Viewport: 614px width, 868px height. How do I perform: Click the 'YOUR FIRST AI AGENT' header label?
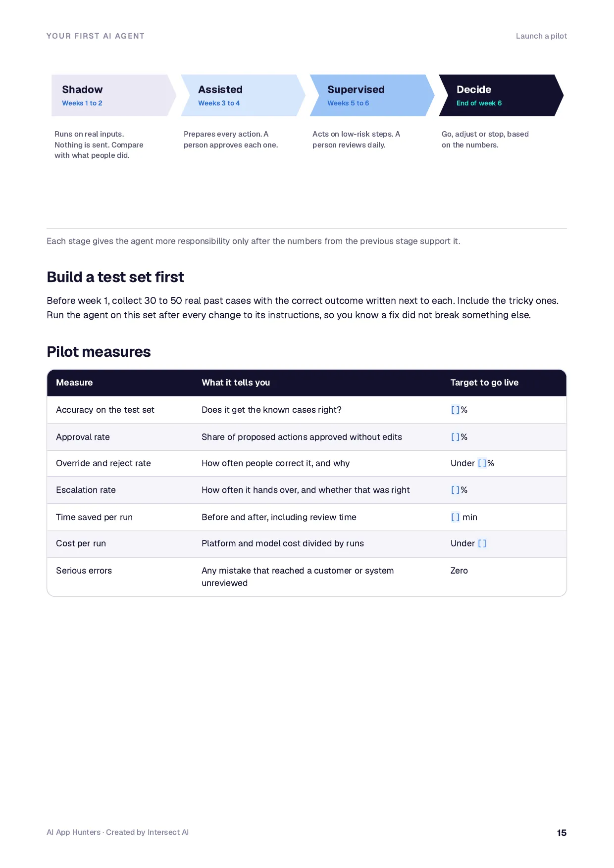(96, 36)
